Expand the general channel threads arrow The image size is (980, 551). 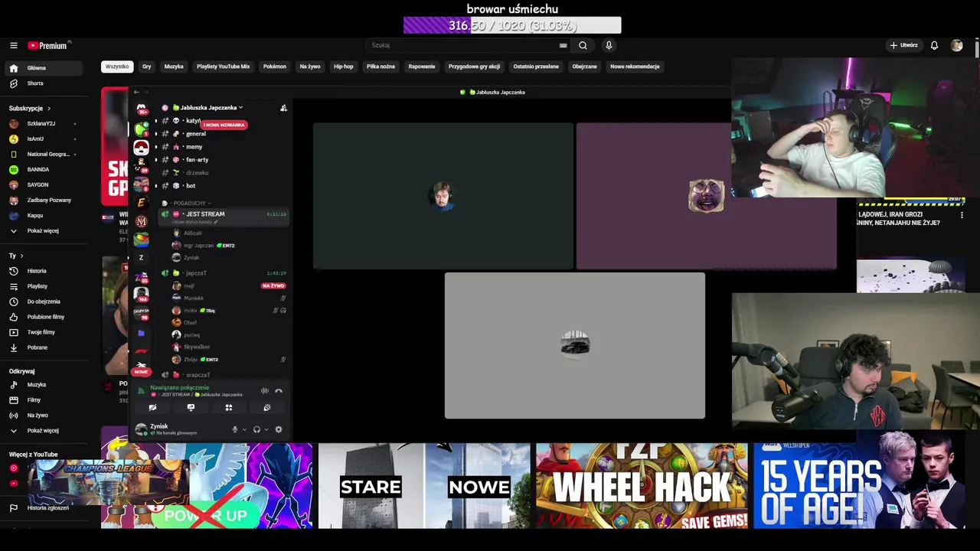(x=156, y=134)
